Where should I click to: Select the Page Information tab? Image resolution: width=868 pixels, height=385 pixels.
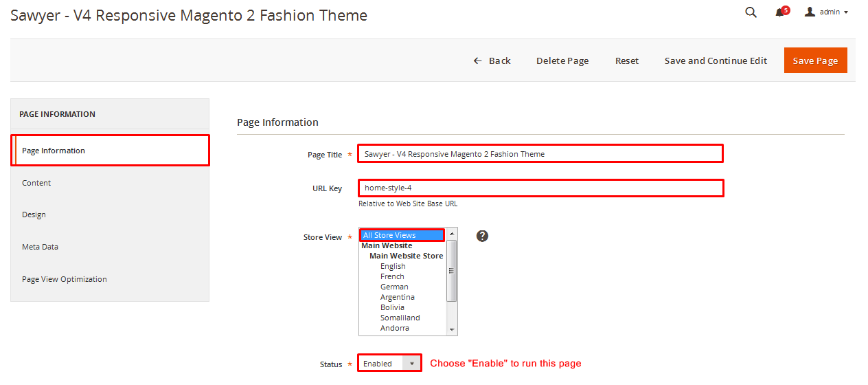110,151
